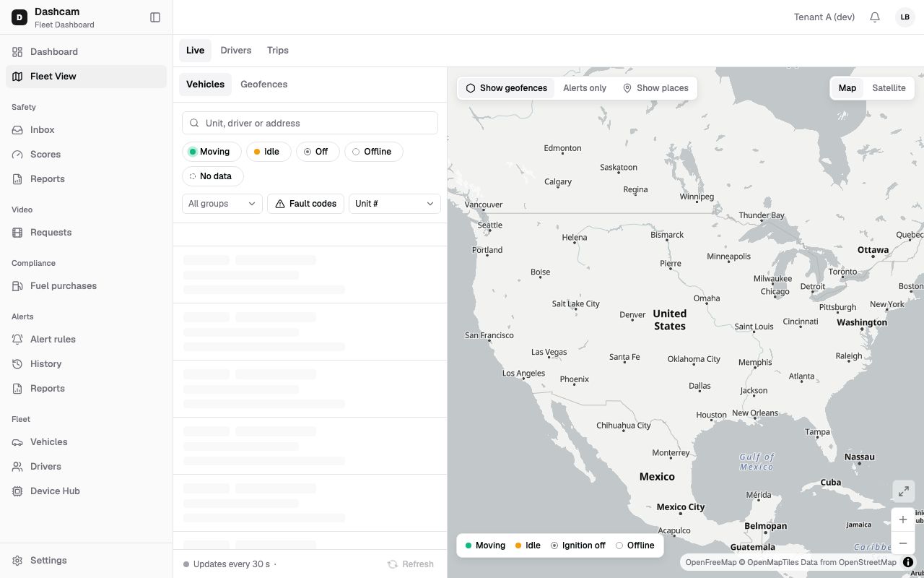924x578 pixels.
Task: Toggle the Offline status filter
Action: pos(374,152)
